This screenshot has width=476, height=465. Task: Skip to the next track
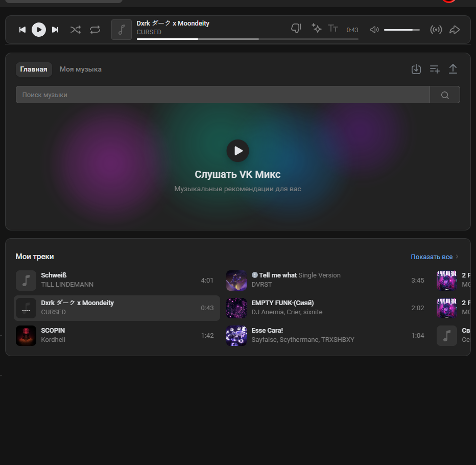55,30
